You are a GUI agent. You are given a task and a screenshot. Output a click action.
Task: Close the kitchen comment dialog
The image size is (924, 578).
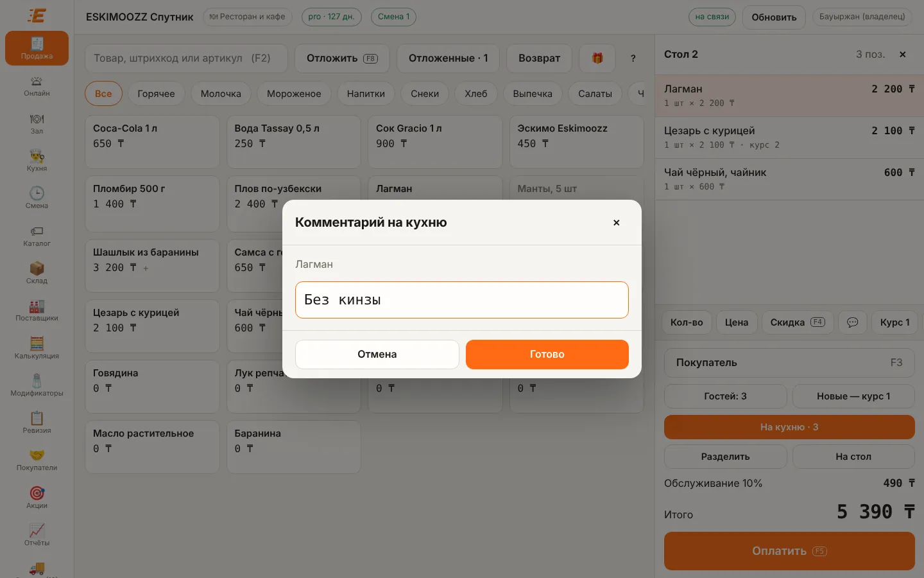pos(617,223)
